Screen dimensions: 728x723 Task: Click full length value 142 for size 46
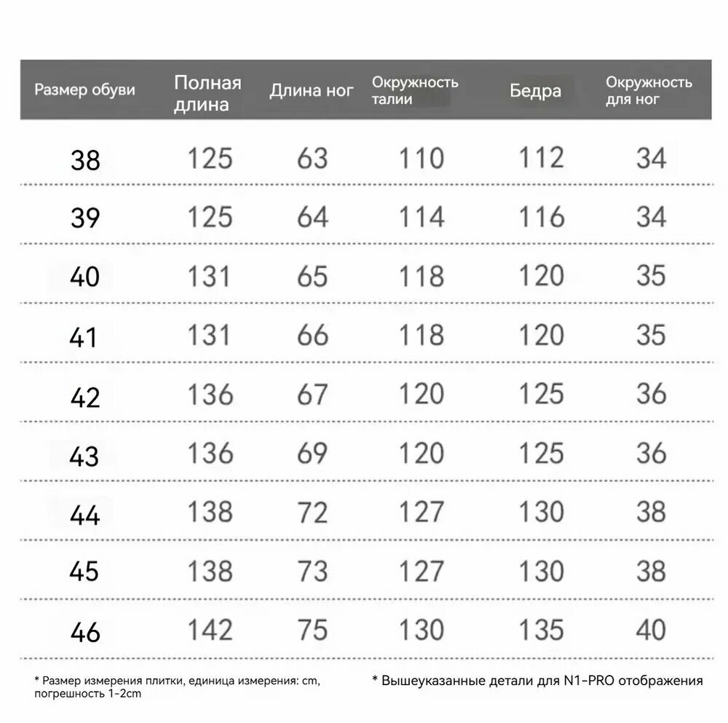pos(210,630)
